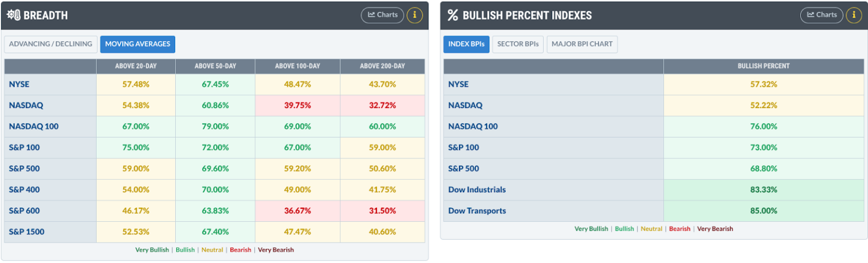Select the Moving Averages tab
Image resolution: width=868 pixels, height=263 pixels.
[138, 44]
